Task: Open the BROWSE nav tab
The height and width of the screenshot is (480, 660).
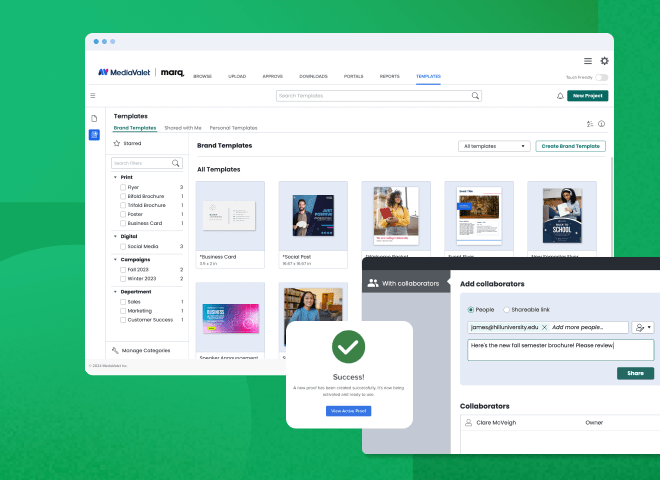Action: click(x=202, y=76)
